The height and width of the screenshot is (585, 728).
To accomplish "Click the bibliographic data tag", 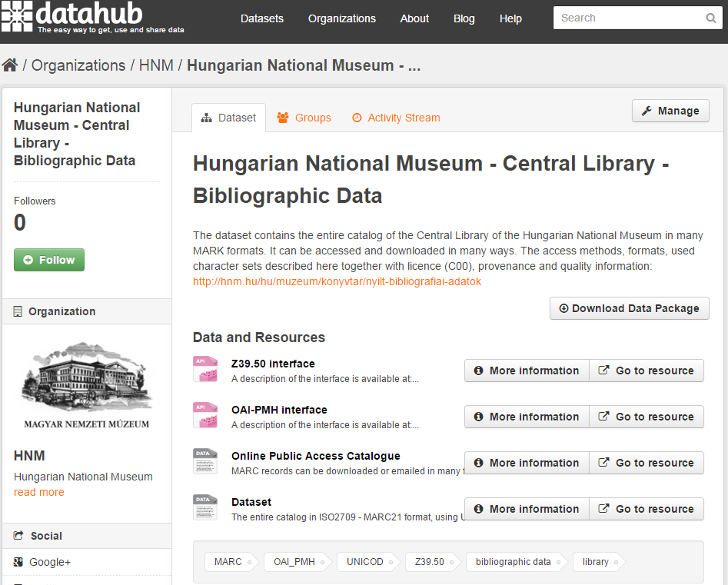I will pyautogui.click(x=517, y=562).
